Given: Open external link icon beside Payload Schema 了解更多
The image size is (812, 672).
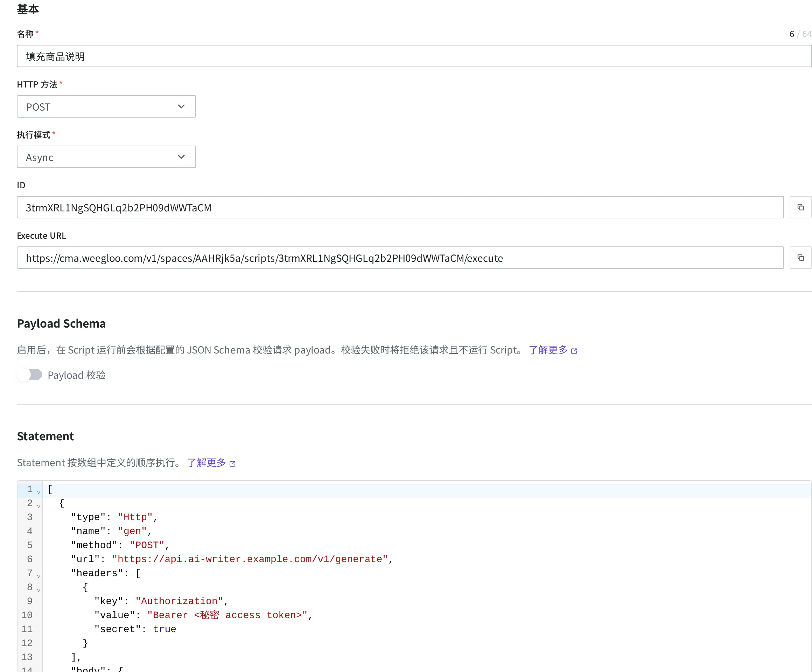Looking at the screenshot, I should tap(574, 351).
